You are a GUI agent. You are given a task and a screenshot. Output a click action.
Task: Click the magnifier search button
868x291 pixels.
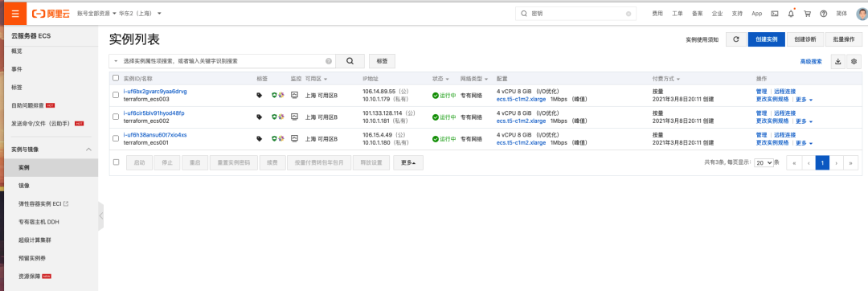[x=350, y=61]
